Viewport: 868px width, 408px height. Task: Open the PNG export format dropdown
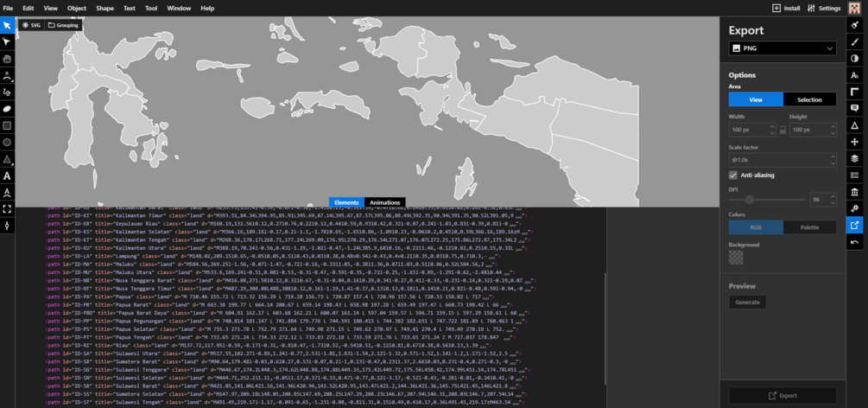click(782, 48)
